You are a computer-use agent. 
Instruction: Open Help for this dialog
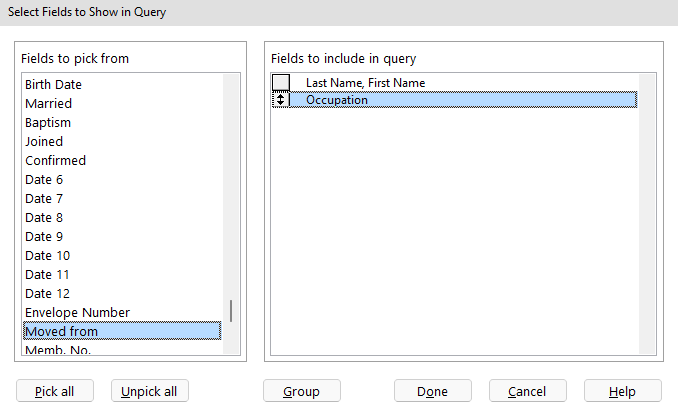[x=622, y=391]
